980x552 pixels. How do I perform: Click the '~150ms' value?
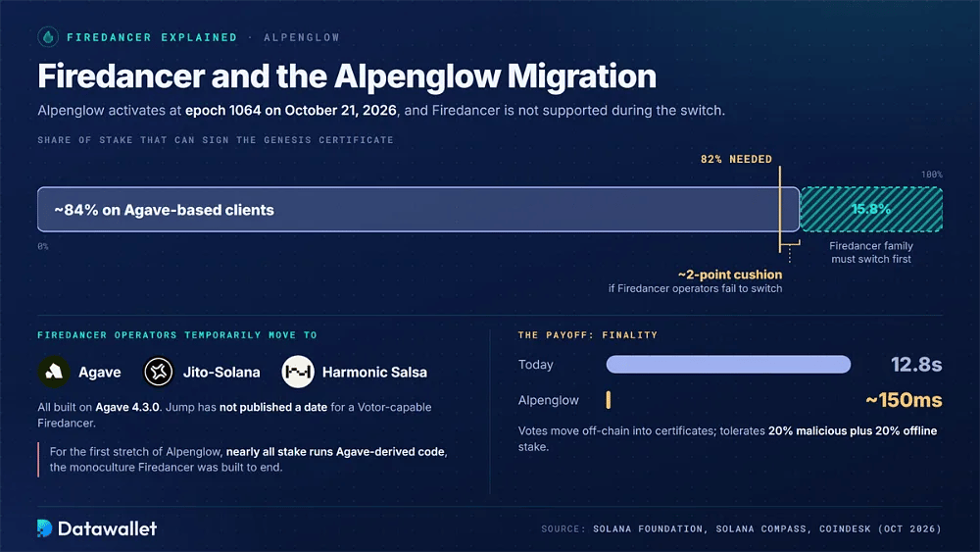pyautogui.click(x=904, y=400)
